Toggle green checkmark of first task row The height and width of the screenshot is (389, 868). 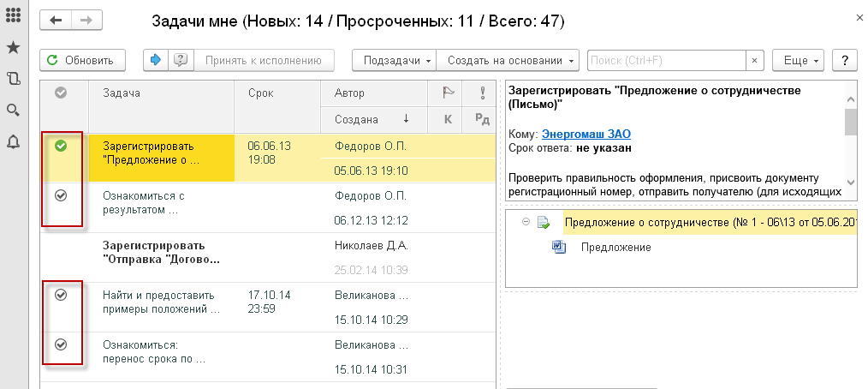click(61, 147)
